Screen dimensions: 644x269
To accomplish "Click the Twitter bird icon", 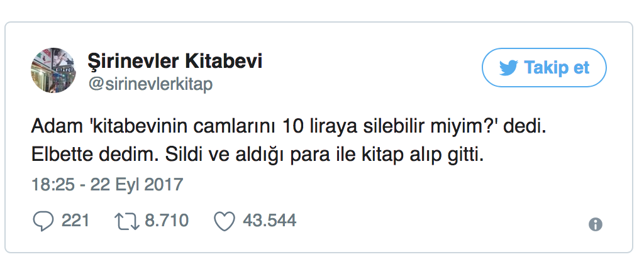I will 508,68.
